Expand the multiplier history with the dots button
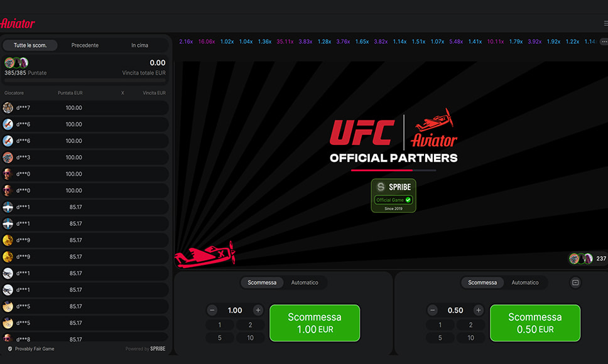This screenshot has width=608, height=364. click(604, 41)
